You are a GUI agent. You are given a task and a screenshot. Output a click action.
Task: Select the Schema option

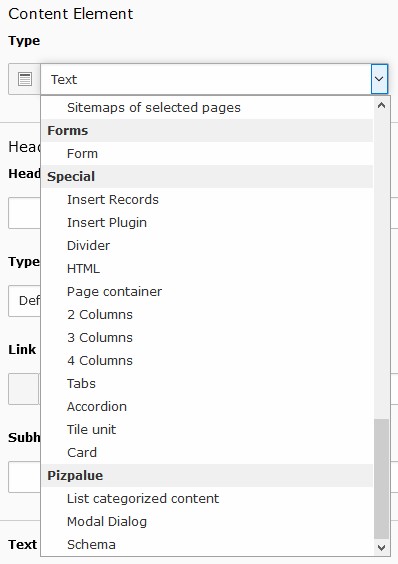207,545
